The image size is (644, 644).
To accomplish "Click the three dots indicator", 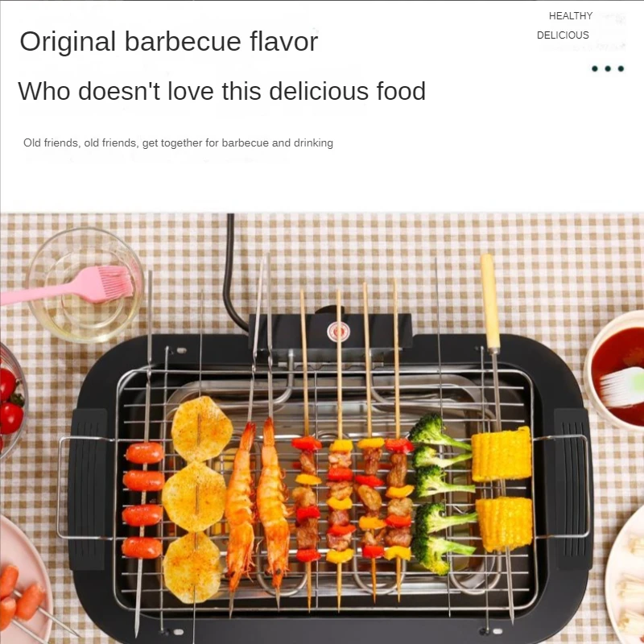I will [x=608, y=69].
